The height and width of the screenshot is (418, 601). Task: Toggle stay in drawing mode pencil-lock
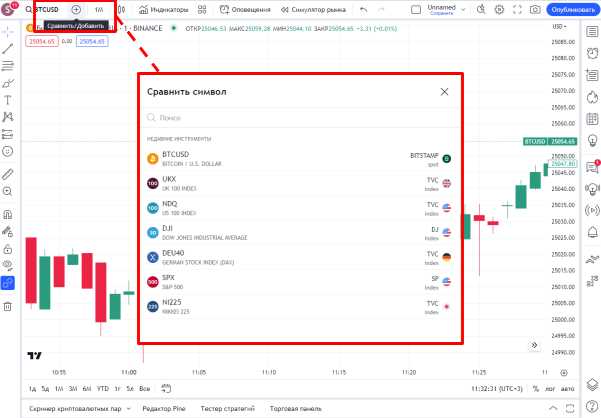[x=8, y=231]
